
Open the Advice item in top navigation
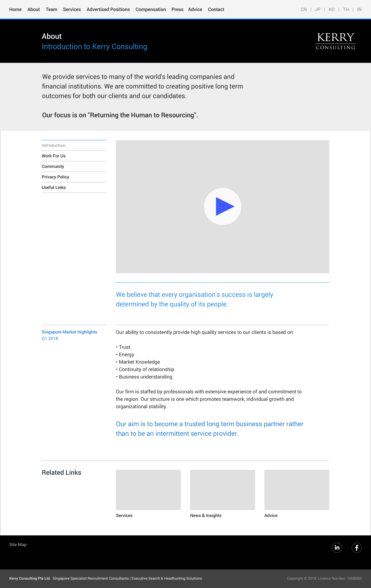pyautogui.click(x=195, y=10)
